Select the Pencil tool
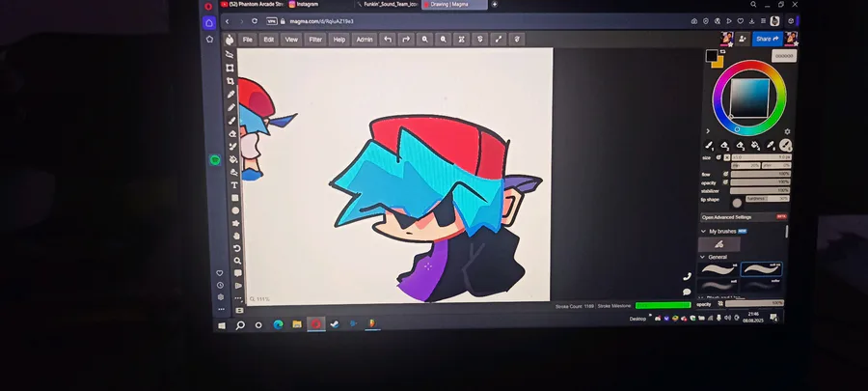The width and height of the screenshot is (868, 391). pyautogui.click(x=231, y=107)
